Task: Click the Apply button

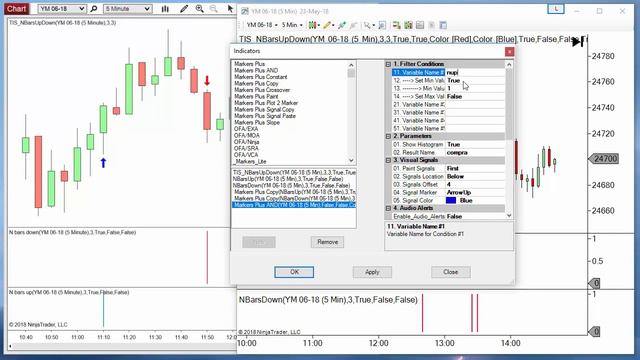Action: point(372,272)
